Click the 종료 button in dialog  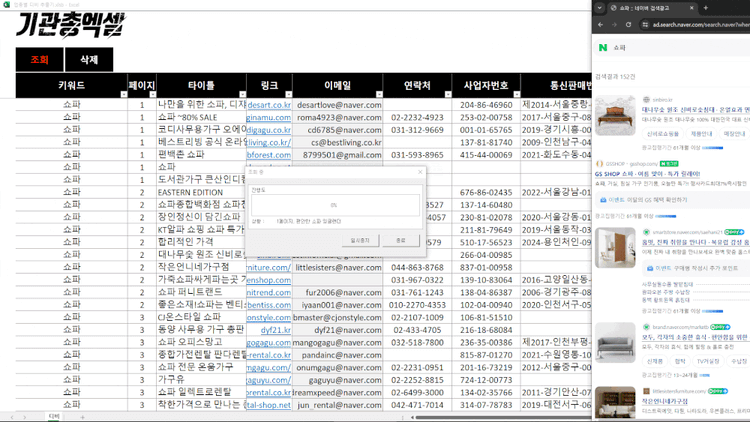[x=401, y=240]
